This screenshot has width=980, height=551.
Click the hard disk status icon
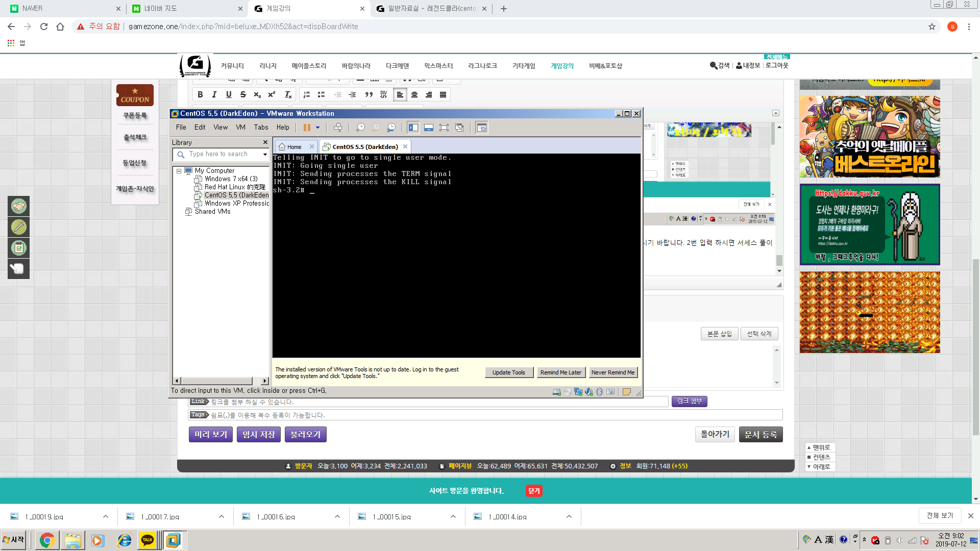[557, 392]
